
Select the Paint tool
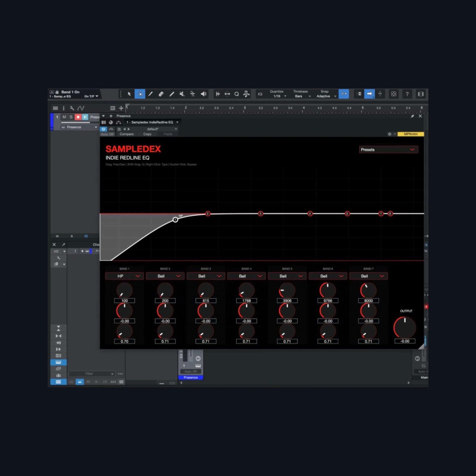click(x=151, y=94)
